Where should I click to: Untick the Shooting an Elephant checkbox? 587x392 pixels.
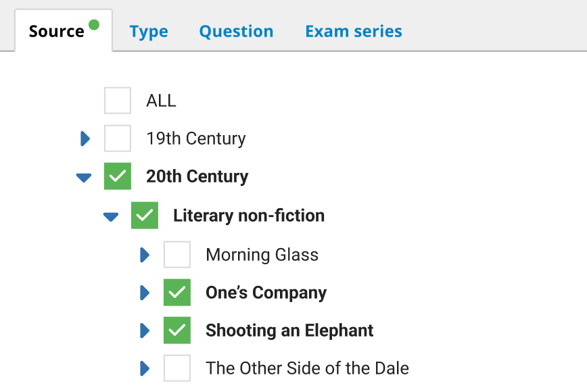177,330
